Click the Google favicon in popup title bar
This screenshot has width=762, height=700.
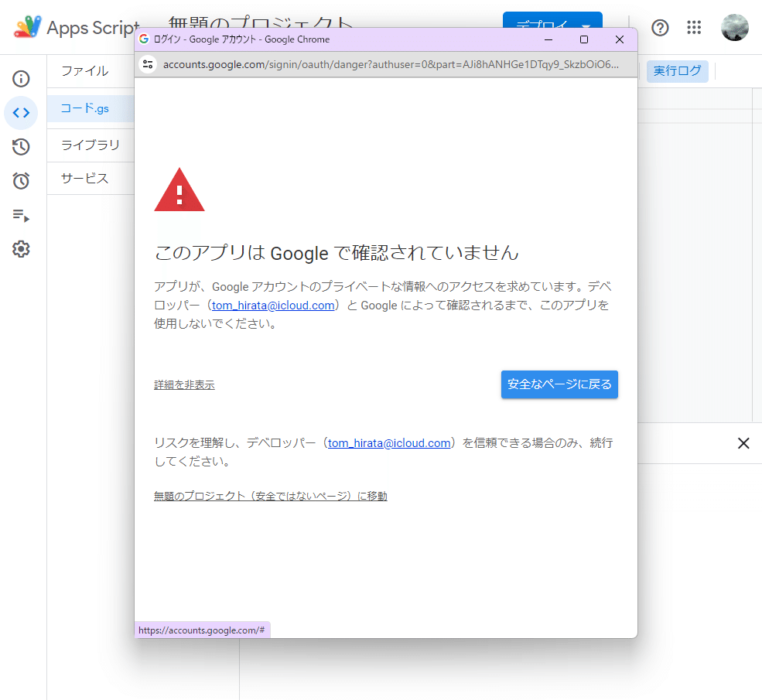click(144, 39)
